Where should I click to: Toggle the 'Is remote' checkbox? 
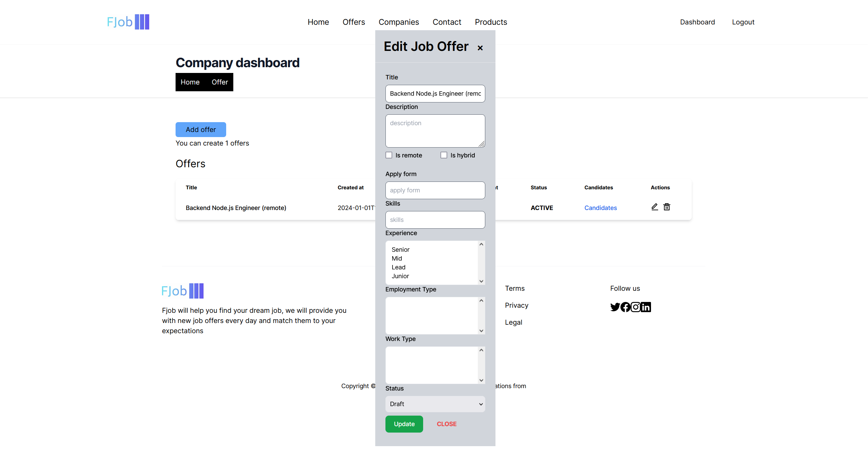click(x=388, y=155)
